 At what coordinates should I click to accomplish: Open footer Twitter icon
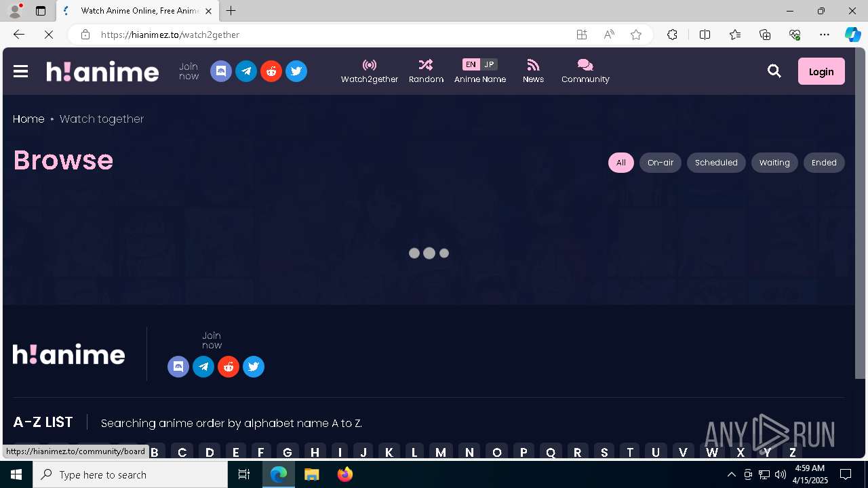click(254, 367)
